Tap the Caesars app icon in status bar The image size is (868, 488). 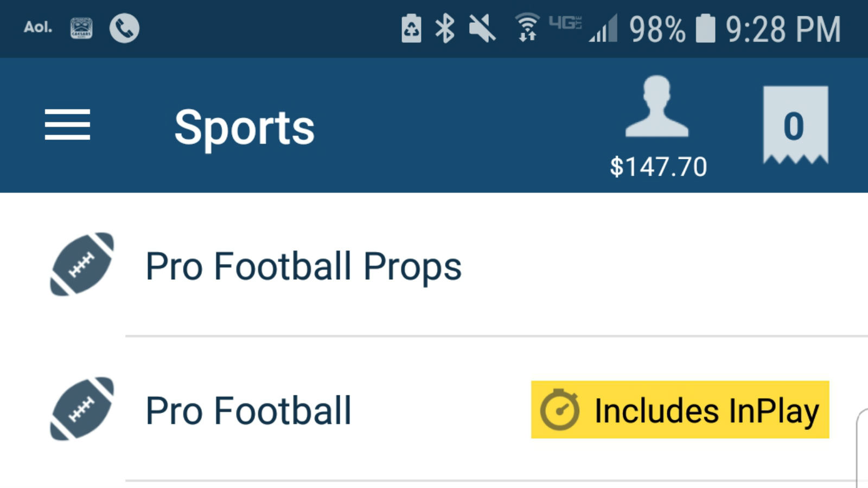[80, 27]
